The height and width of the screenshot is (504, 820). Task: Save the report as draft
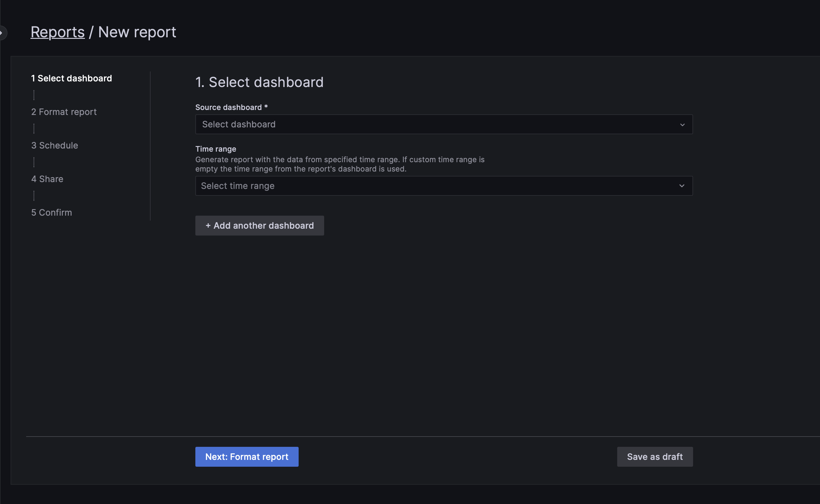pyautogui.click(x=654, y=456)
